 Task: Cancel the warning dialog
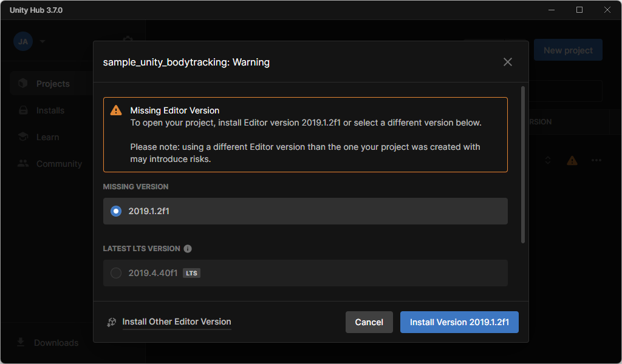pyautogui.click(x=369, y=322)
